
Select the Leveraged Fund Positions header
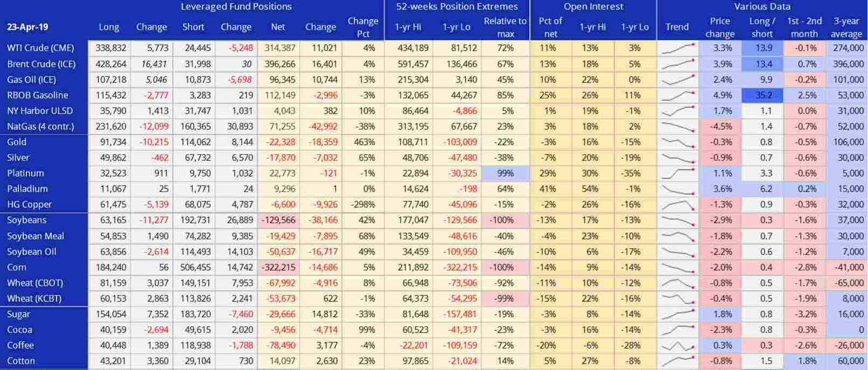[x=236, y=7]
